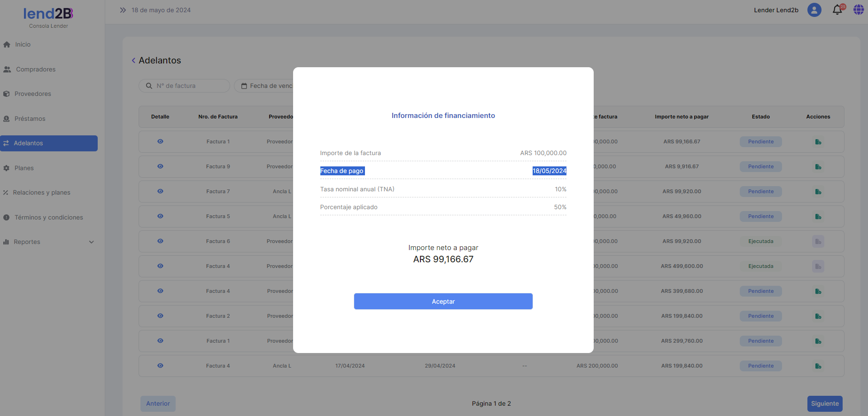Image resolution: width=868 pixels, height=416 pixels.
Task: Go back using Adelantos back chevron
Action: point(134,61)
